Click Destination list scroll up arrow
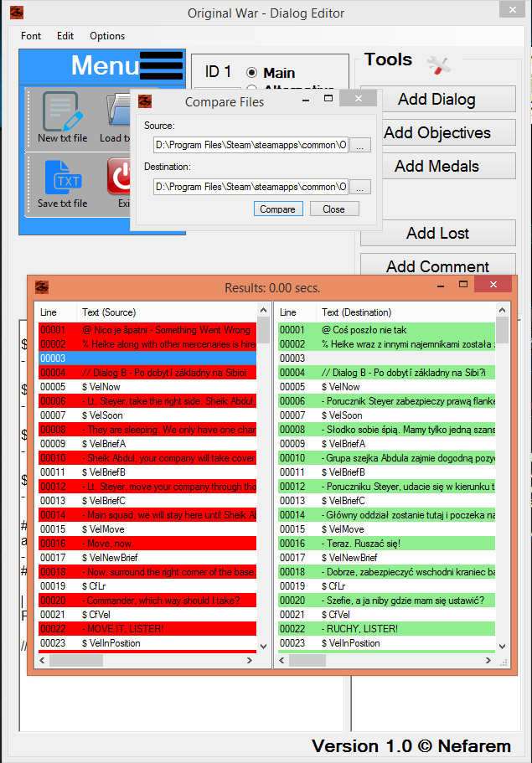Screen dimensions: 532x763 tap(503, 310)
